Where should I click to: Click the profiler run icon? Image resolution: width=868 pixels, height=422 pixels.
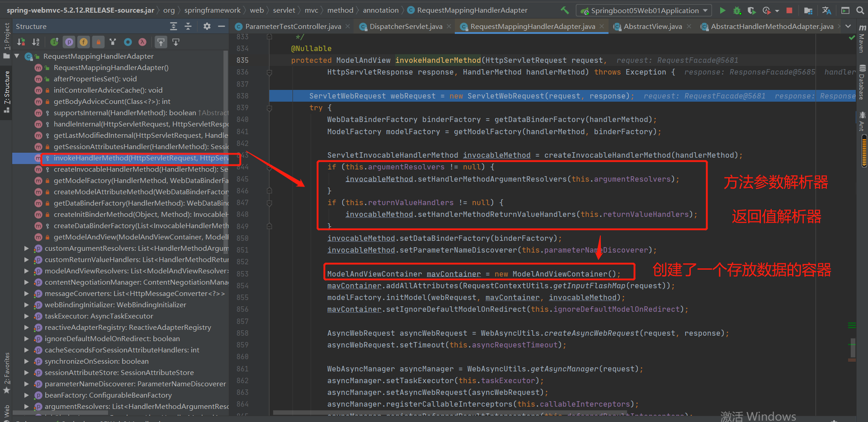766,10
